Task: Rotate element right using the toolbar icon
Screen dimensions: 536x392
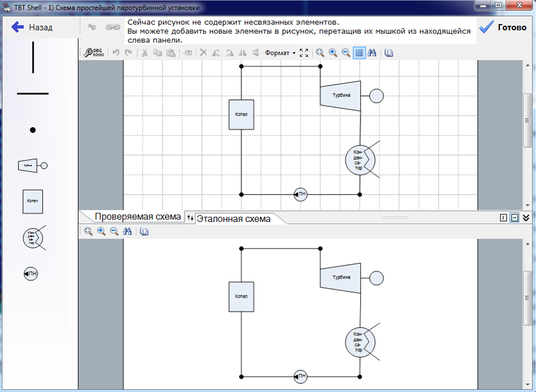Action: [230, 53]
